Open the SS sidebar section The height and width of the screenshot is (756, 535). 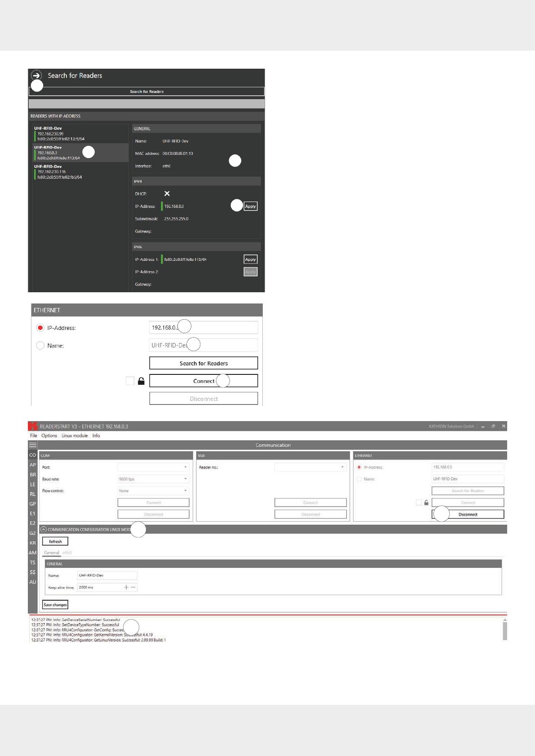33,572
